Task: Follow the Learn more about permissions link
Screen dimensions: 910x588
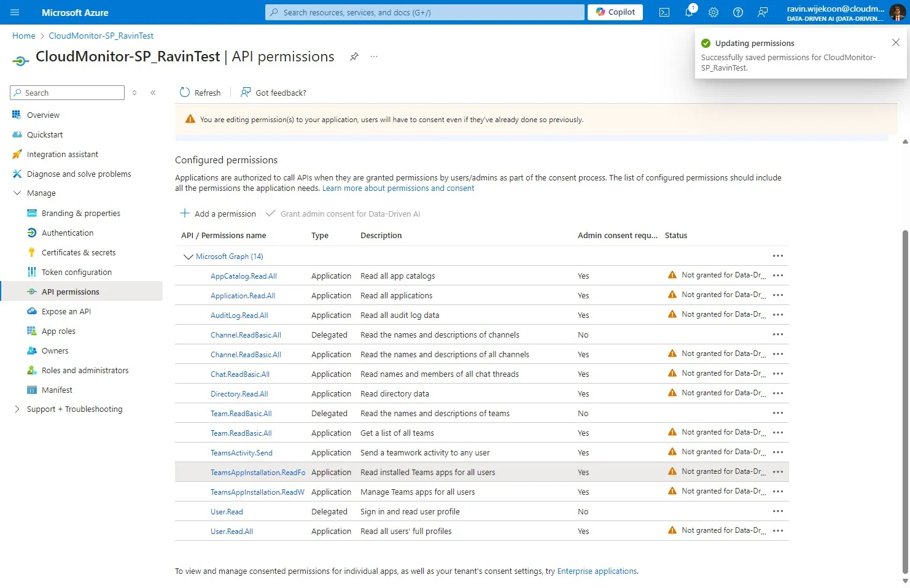Action: click(x=398, y=188)
